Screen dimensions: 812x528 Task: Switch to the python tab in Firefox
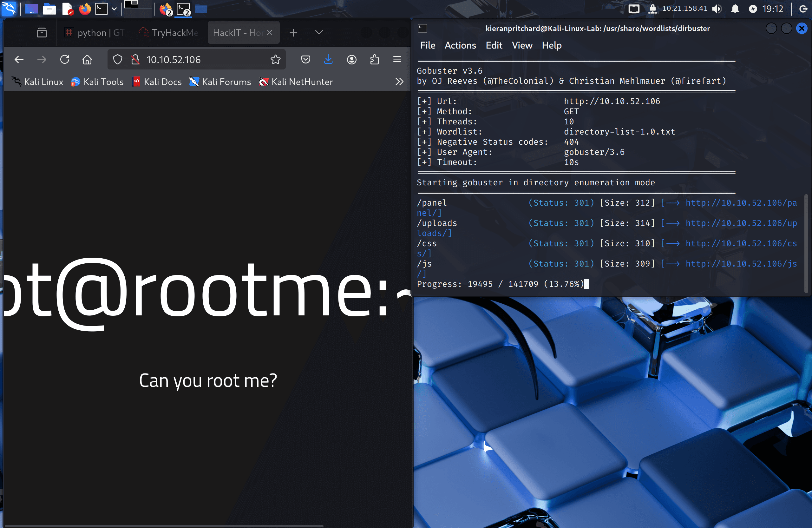[94, 33]
